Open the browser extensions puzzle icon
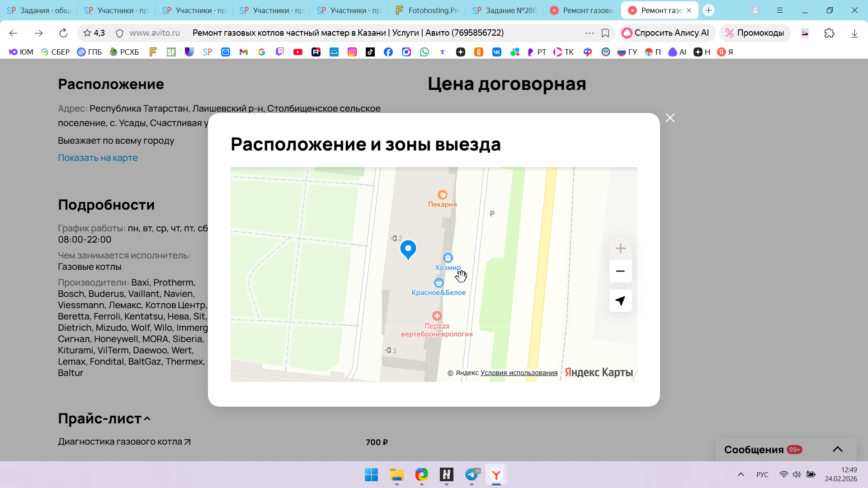The height and width of the screenshot is (488, 868). coord(829,33)
